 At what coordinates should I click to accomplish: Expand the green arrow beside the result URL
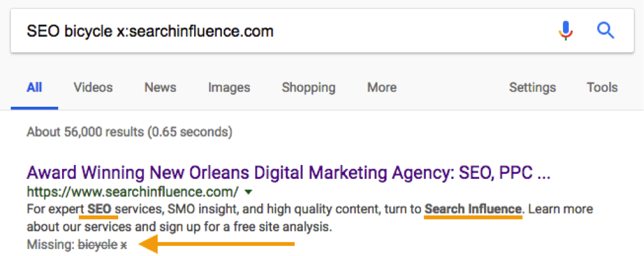[248, 192]
